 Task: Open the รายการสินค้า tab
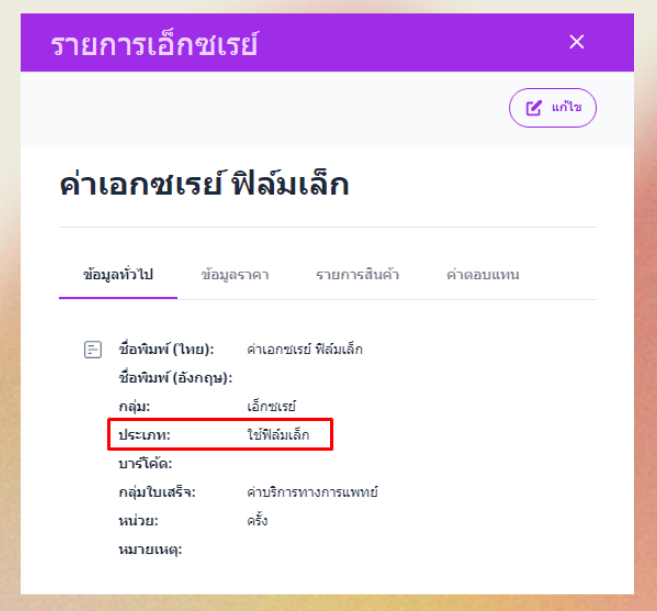click(357, 275)
